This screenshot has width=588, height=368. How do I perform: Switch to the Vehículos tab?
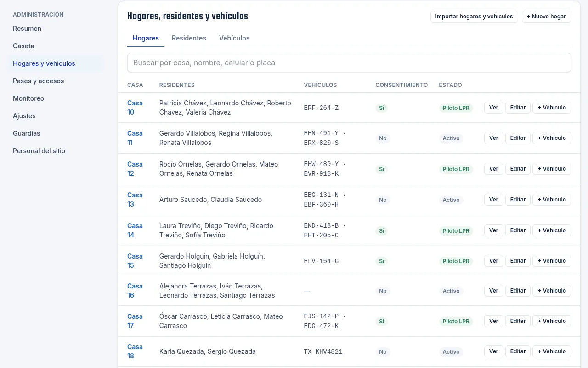pyautogui.click(x=234, y=38)
